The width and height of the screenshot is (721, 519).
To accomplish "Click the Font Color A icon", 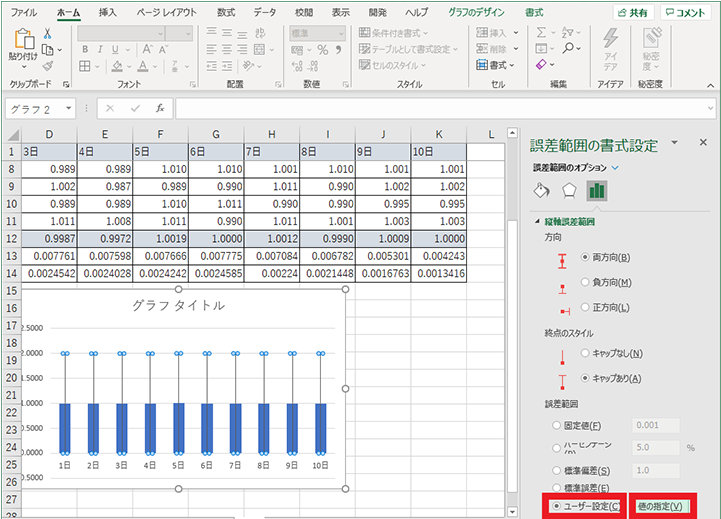I will tap(143, 66).
